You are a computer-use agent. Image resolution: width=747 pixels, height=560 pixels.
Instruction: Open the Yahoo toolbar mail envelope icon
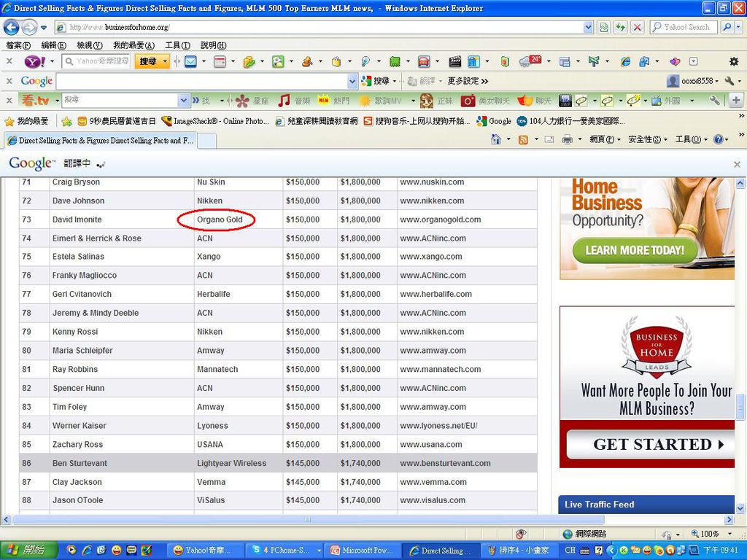[x=190, y=61]
